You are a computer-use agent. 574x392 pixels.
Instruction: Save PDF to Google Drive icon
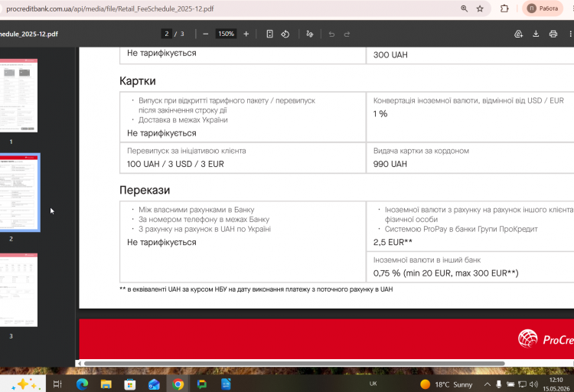518,34
